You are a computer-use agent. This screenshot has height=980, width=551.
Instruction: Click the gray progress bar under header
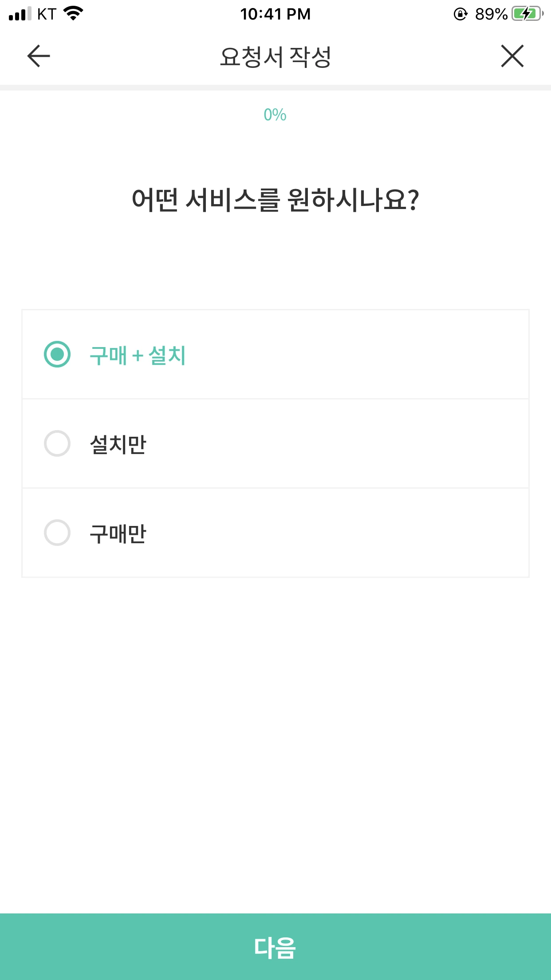[x=275, y=87]
